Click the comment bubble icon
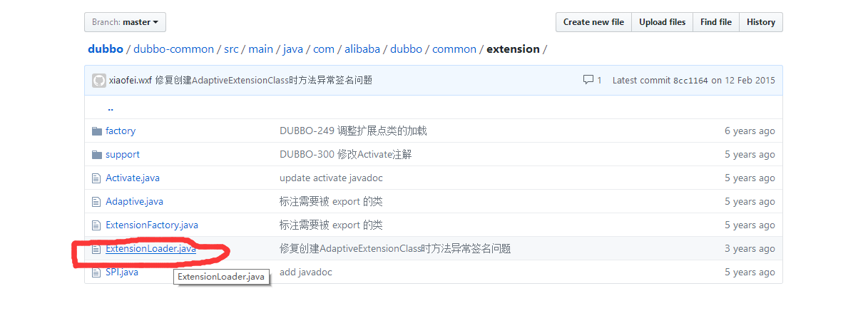This screenshot has width=868, height=311. [x=588, y=80]
